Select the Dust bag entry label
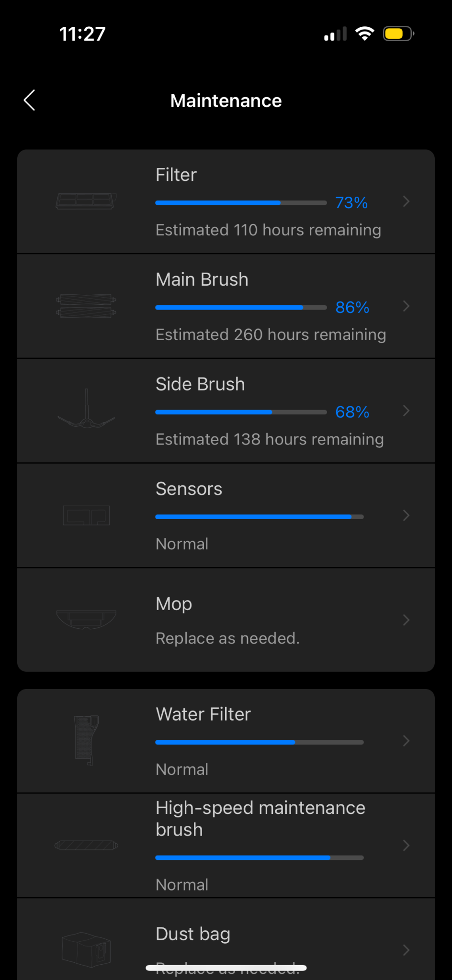452x980 pixels. coord(193,934)
